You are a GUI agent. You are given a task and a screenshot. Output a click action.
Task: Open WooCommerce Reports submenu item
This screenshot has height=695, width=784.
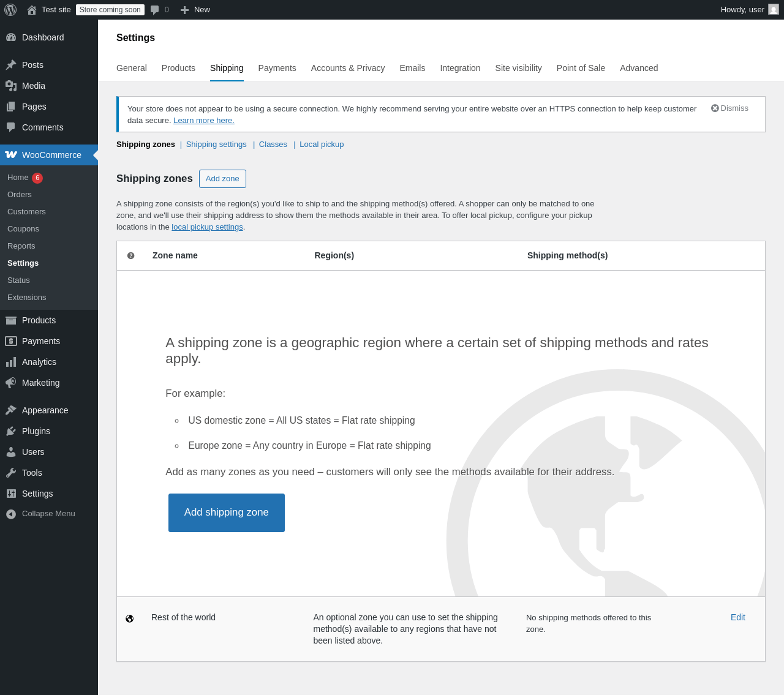tap(21, 246)
